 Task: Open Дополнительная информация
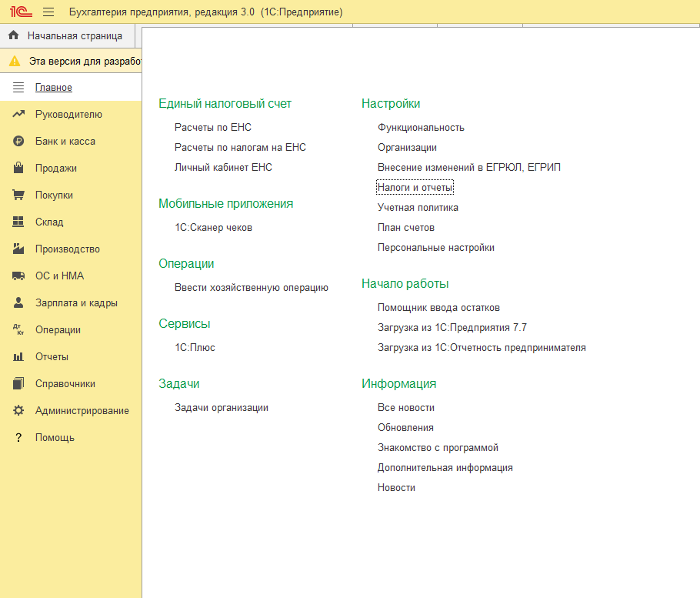(445, 468)
